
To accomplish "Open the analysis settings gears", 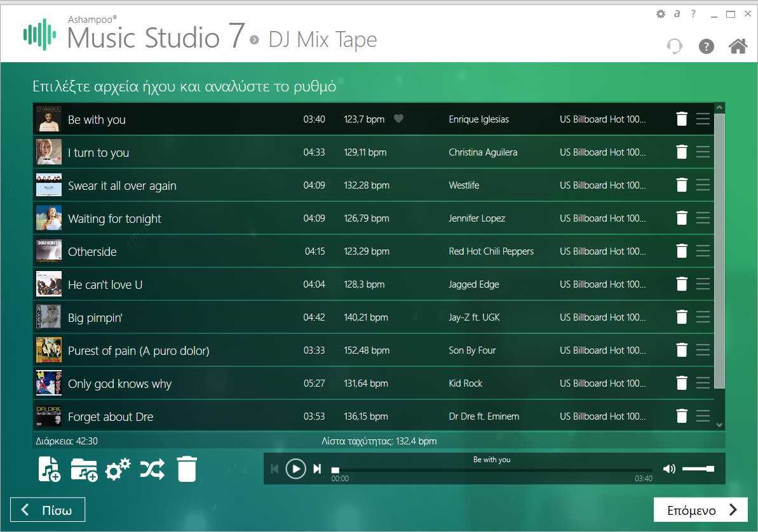I will pos(118,469).
